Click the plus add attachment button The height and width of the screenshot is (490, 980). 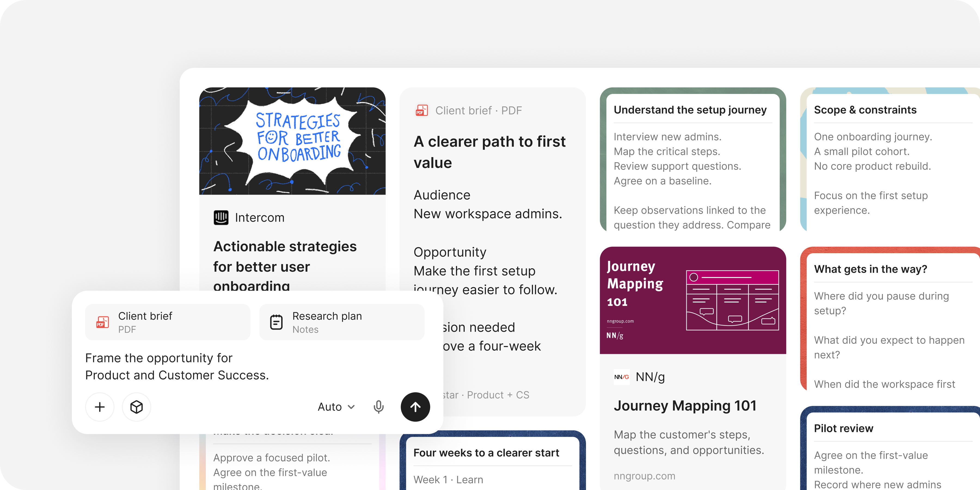(x=100, y=407)
